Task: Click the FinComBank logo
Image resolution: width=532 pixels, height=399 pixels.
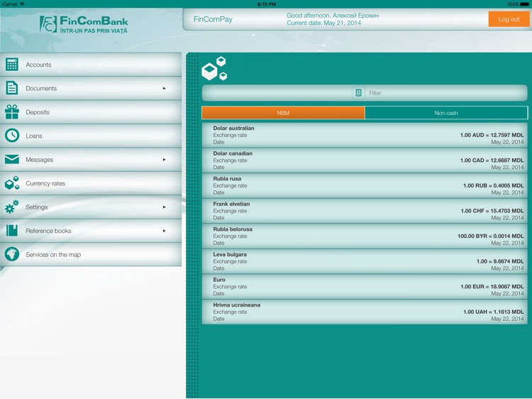Action: [x=84, y=24]
